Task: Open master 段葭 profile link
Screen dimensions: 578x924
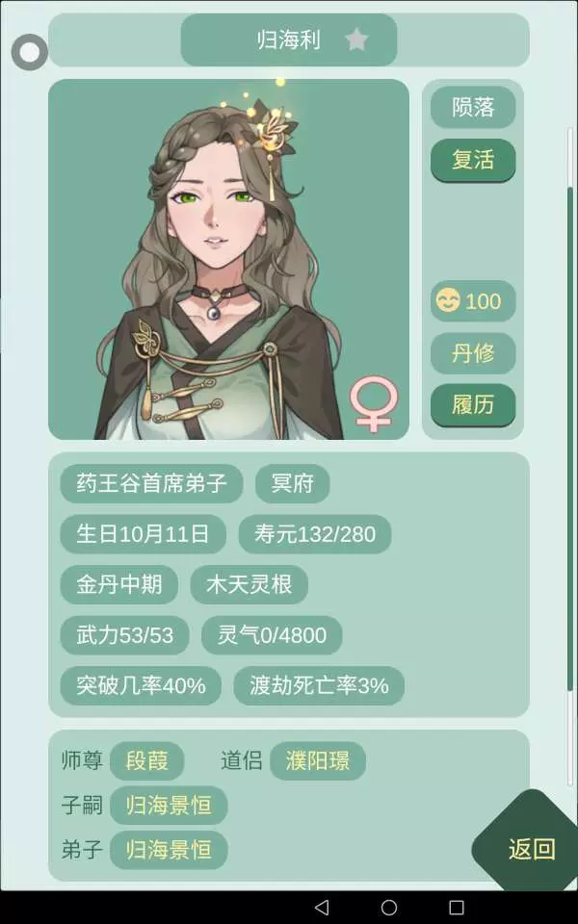Action: pos(146,760)
